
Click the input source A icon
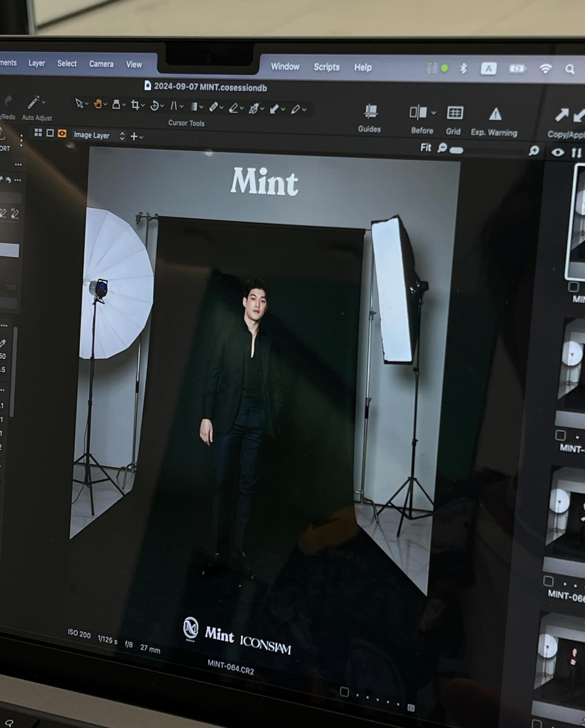click(488, 69)
